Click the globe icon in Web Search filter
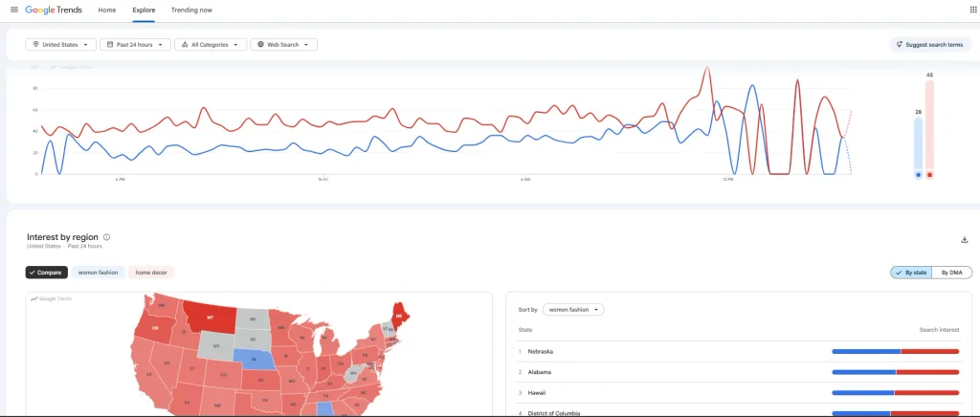 click(260, 45)
